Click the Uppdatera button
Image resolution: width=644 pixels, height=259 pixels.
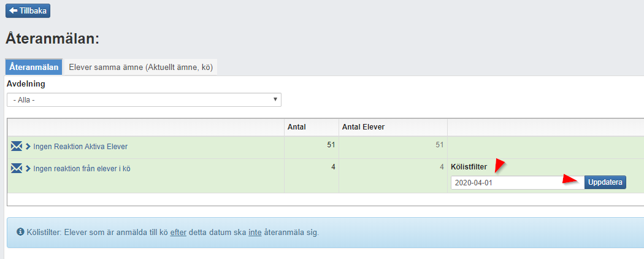(605, 182)
